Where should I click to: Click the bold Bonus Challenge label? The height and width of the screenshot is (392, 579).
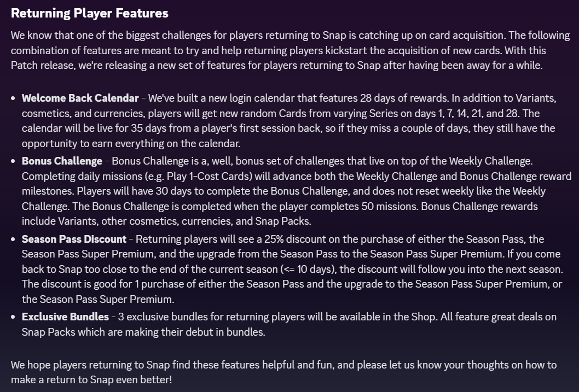tap(62, 161)
